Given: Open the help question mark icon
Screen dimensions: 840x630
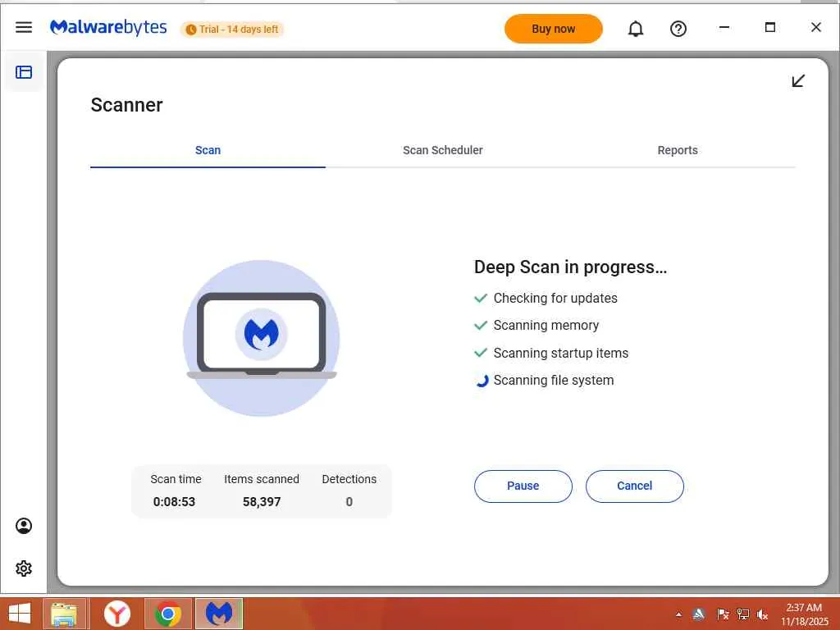Looking at the screenshot, I should click(678, 29).
